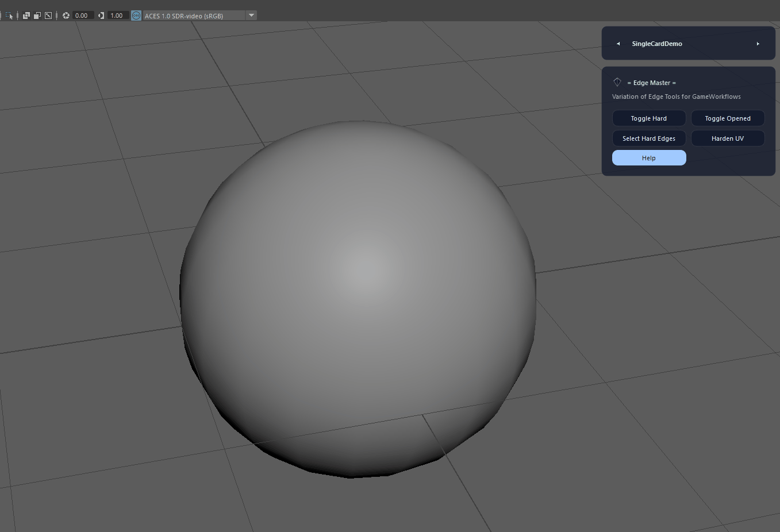Image resolution: width=780 pixels, height=532 pixels.
Task: Toggle the view transform ON button
Action: pos(136,16)
